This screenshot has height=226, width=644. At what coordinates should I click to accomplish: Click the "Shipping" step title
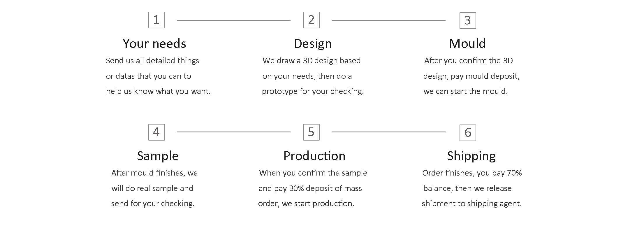pyautogui.click(x=471, y=156)
